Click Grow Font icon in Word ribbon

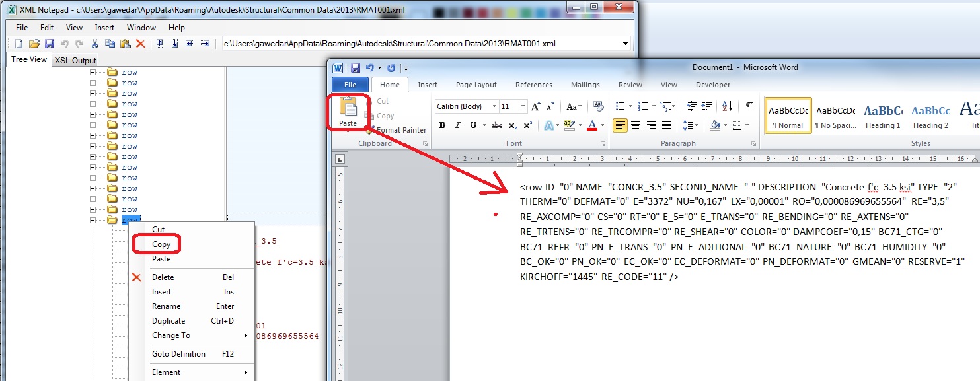[536, 106]
